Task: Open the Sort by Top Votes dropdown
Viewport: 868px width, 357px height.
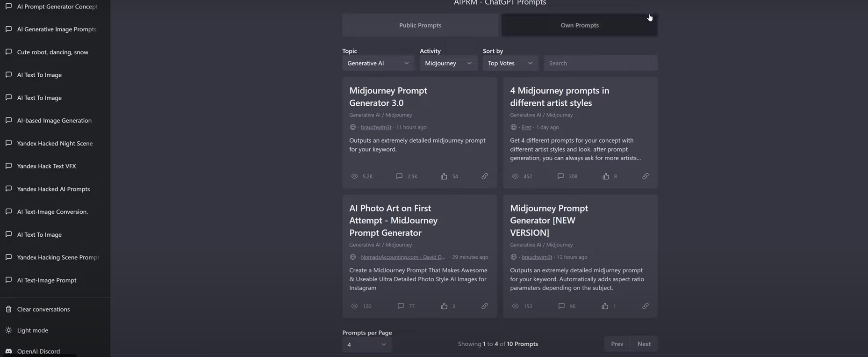Action: click(510, 63)
